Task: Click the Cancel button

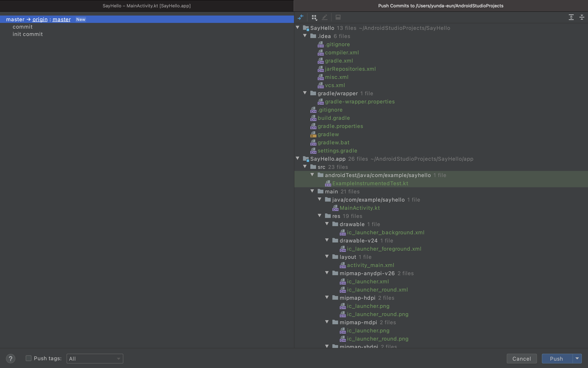Action: point(522,359)
